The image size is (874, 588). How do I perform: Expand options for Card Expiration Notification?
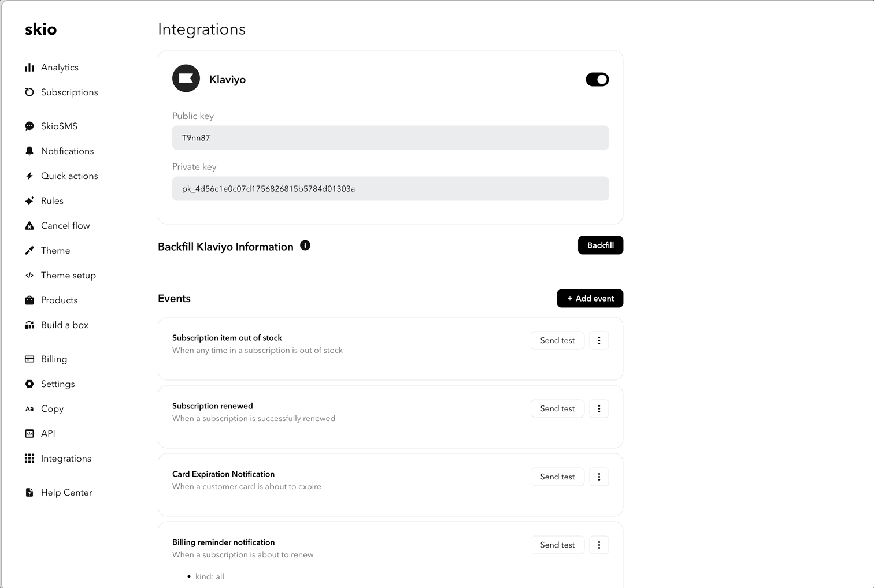coord(599,477)
